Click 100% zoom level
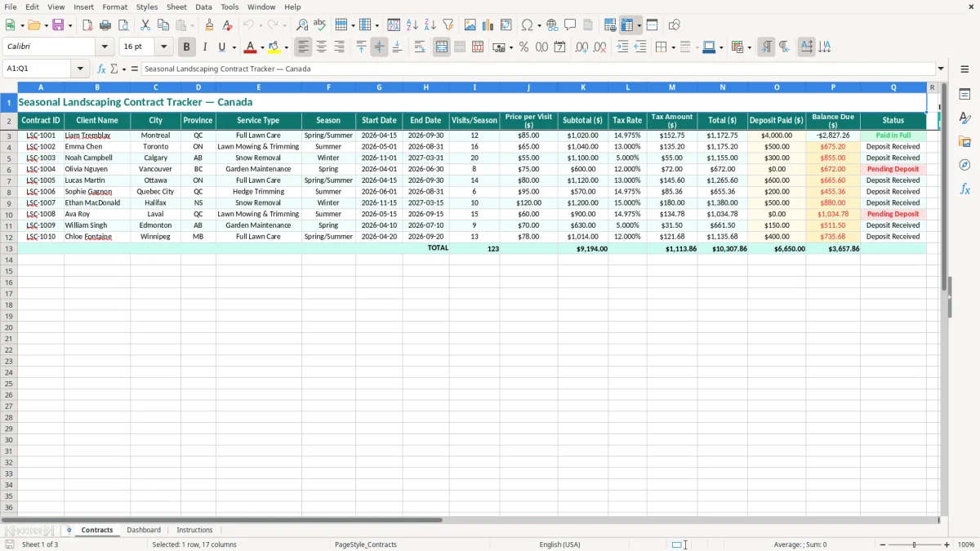The height and width of the screenshot is (551, 980). pos(966,544)
